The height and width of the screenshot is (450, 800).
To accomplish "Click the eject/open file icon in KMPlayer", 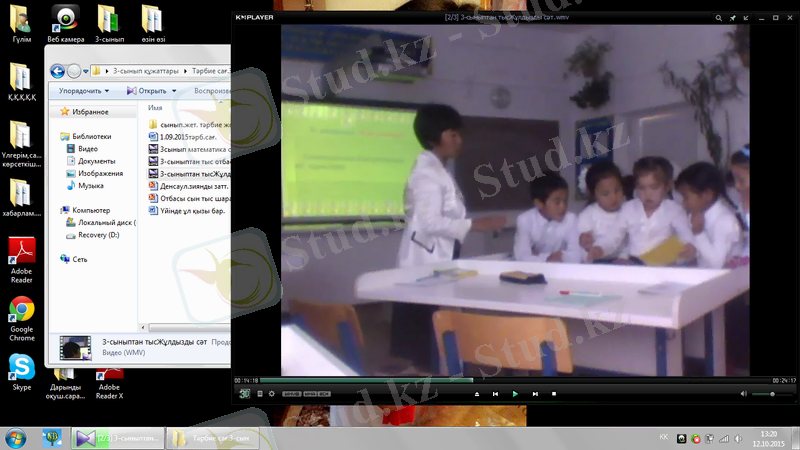I will [476, 394].
